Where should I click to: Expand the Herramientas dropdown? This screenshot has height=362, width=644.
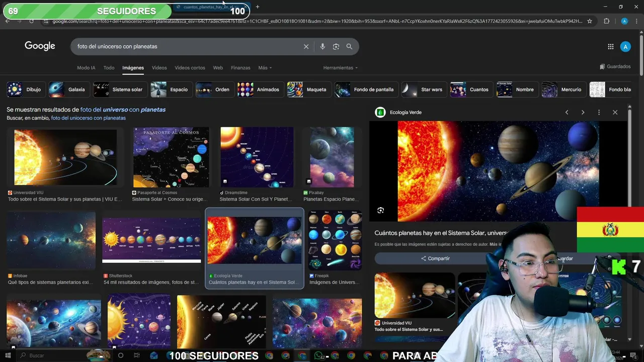(341, 68)
